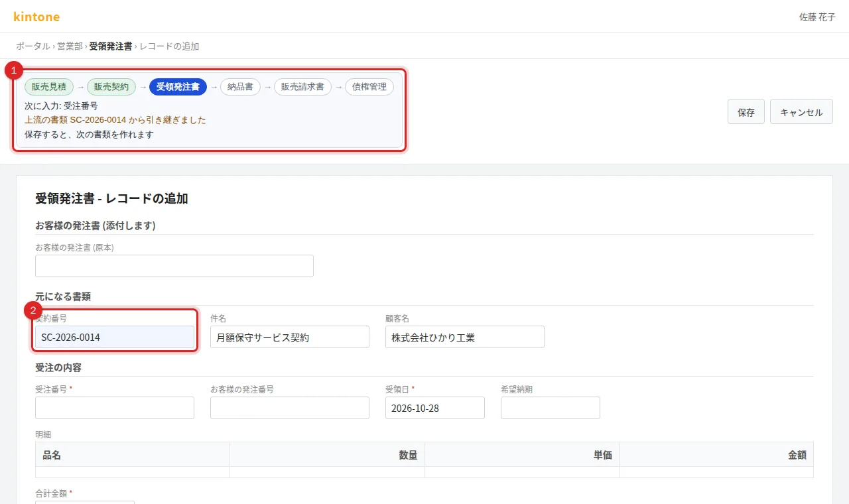Click the 元になる書類 section heading
Viewport: 849px width, 504px height.
click(63, 296)
